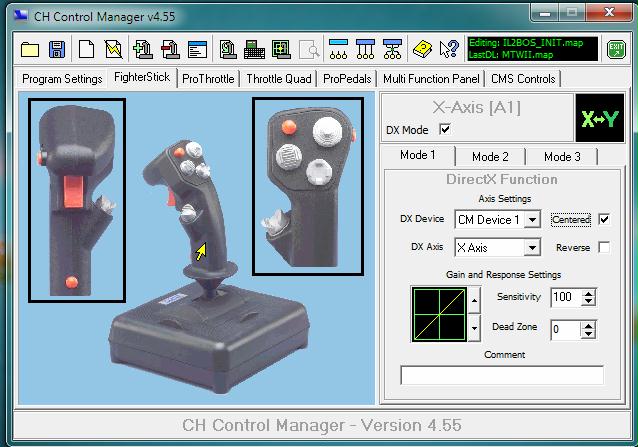Select the FighterStick tab
This screenshot has height=447, width=638.
click(x=142, y=77)
